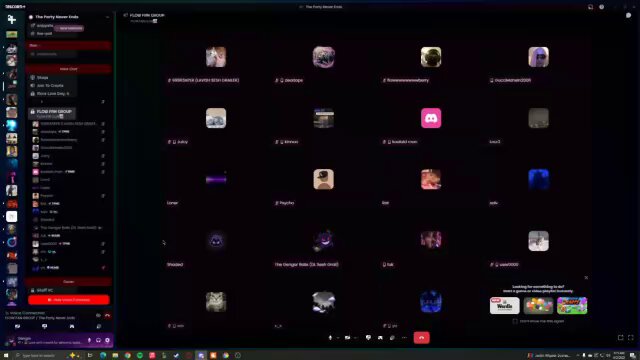Screen dimensions: 640x360
Task: Toggle noise suppression next to Voice Connected
Action: 98,315
